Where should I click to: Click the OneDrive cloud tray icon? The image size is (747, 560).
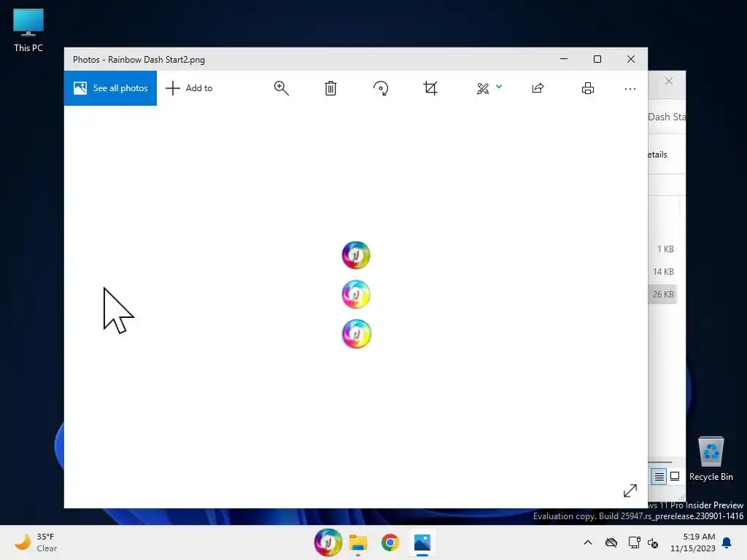[x=611, y=542]
